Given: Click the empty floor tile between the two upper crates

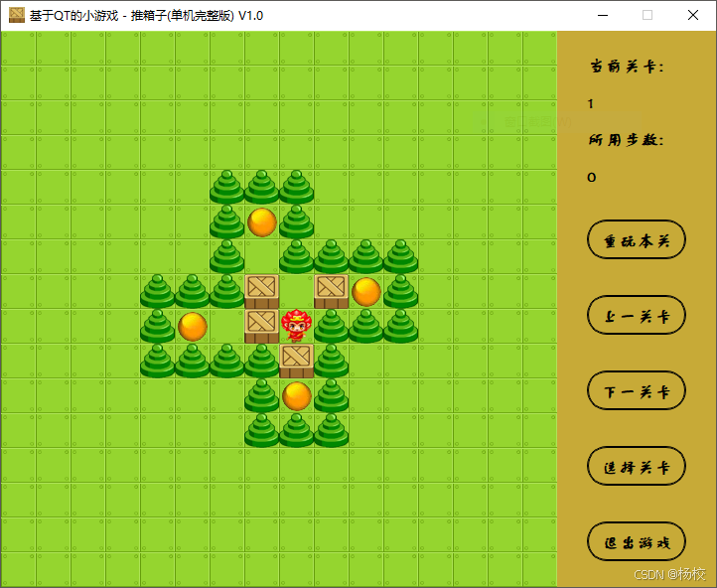Looking at the screenshot, I should point(296,291).
